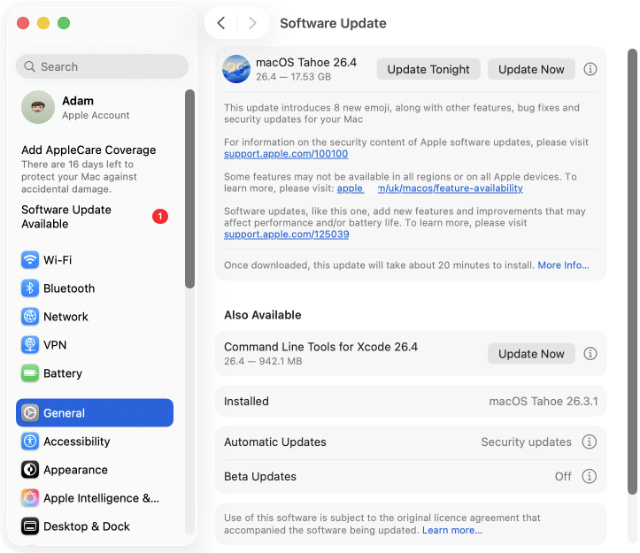This screenshot has width=640, height=553.
Task: Click the Network globe icon
Action: (x=30, y=317)
